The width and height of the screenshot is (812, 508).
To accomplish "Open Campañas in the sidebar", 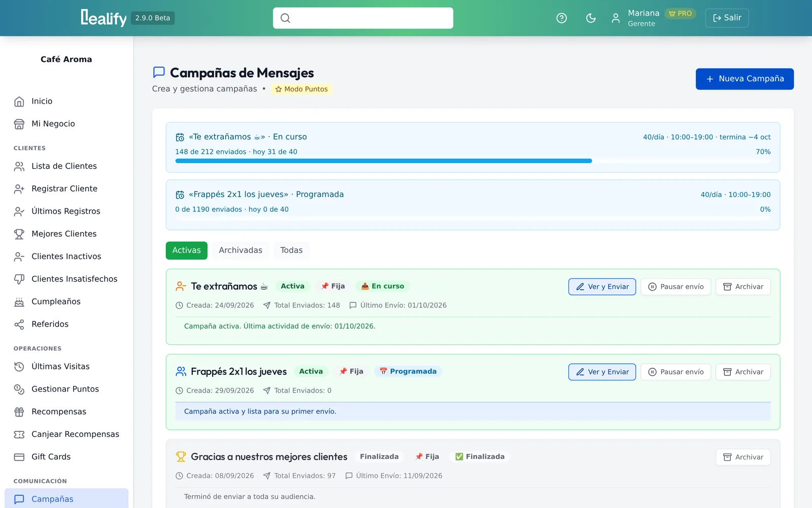I will [x=66, y=499].
